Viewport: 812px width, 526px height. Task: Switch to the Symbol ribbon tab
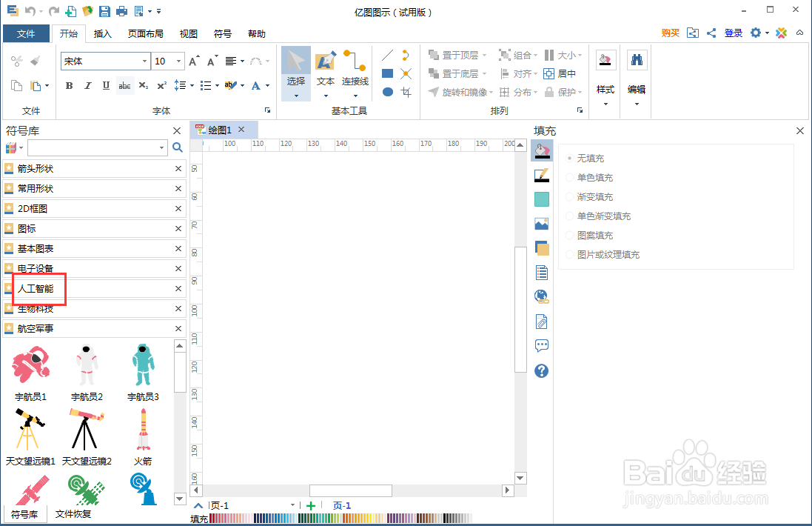coord(223,33)
